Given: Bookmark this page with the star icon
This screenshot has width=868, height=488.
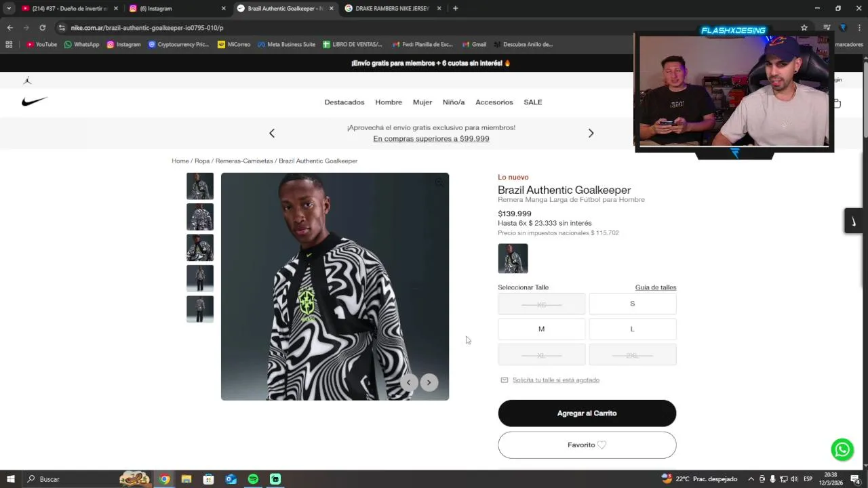Looking at the screenshot, I should coord(804,28).
